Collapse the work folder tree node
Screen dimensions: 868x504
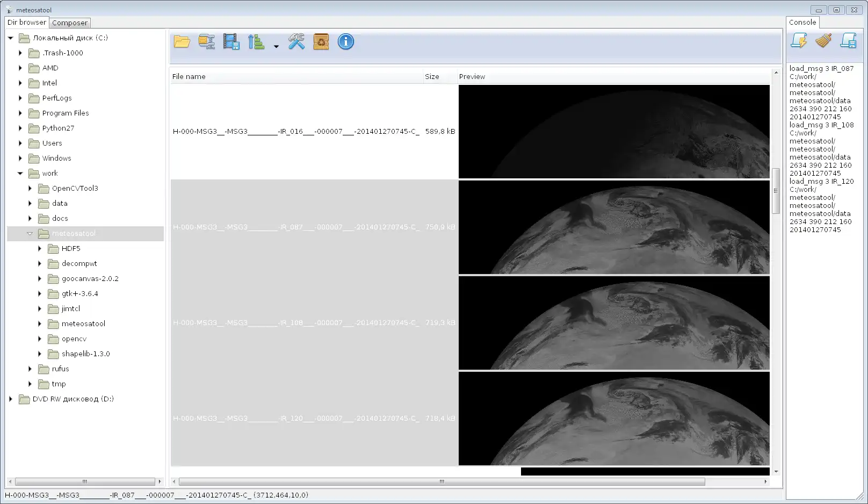(20, 174)
